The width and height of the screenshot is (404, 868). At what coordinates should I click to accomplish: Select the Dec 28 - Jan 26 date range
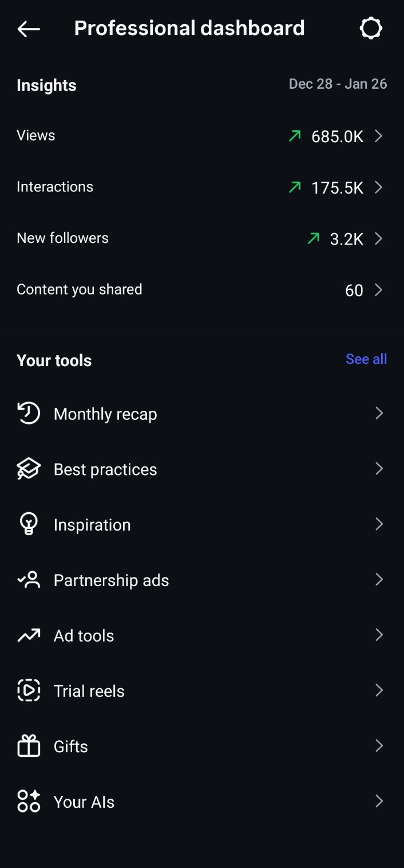(x=338, y=84)
